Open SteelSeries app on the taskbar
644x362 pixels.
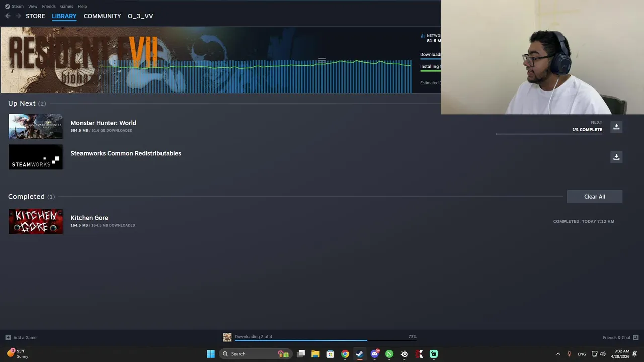click(404, 354)
